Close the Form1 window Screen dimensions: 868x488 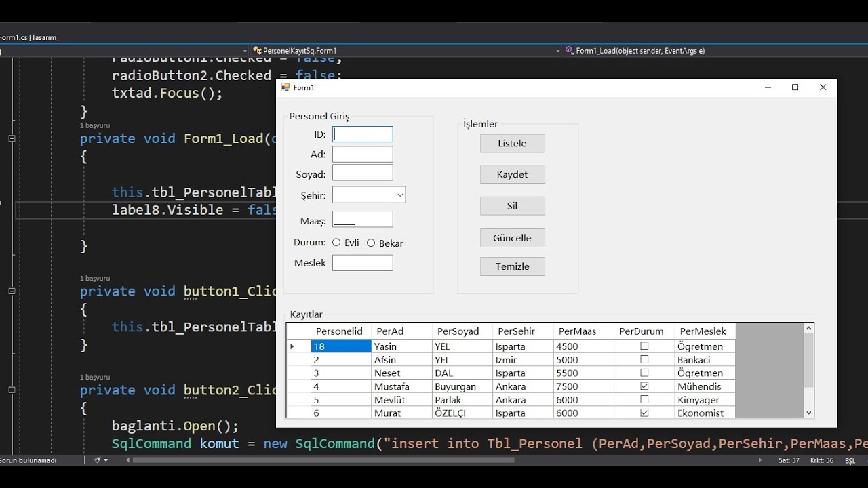tap(823, 87)
